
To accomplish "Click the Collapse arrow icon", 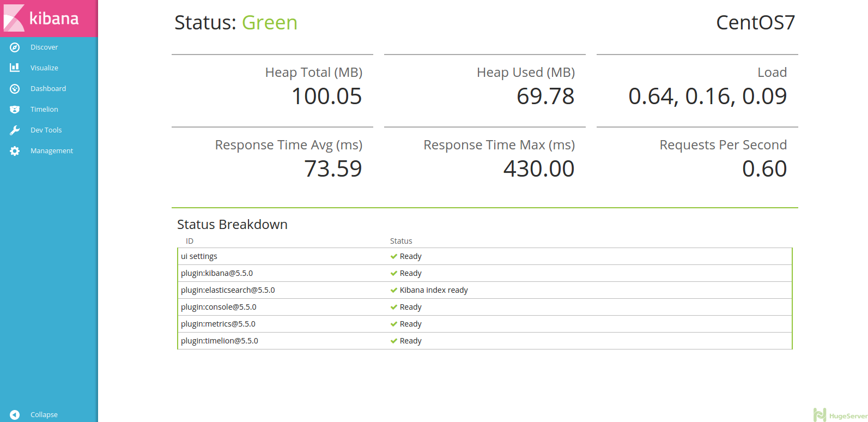I will 15,415.
